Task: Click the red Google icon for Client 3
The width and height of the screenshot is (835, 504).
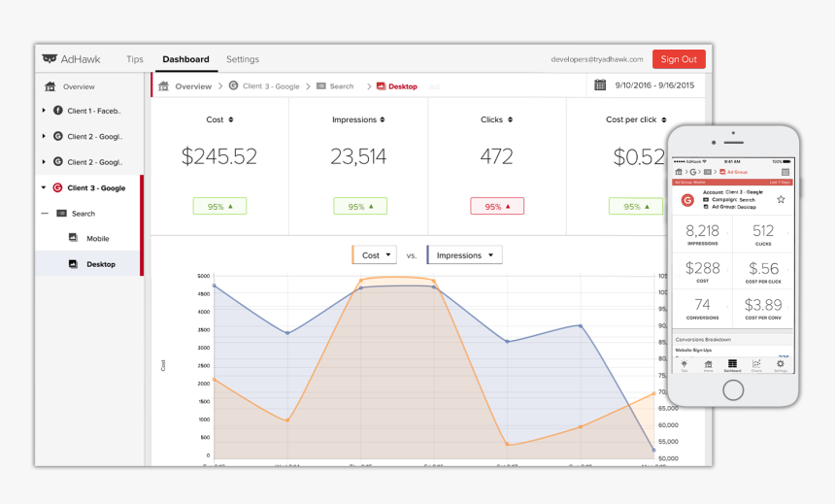Action: (57, 187)
